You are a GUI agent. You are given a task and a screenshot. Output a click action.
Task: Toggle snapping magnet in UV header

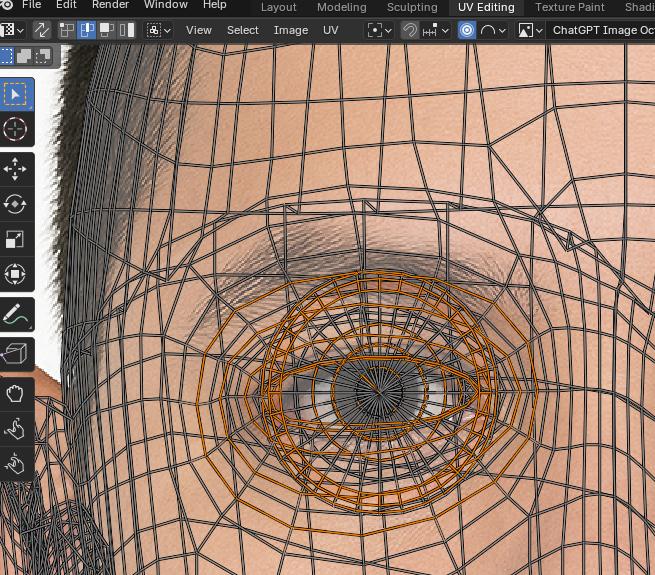point(409,30)
